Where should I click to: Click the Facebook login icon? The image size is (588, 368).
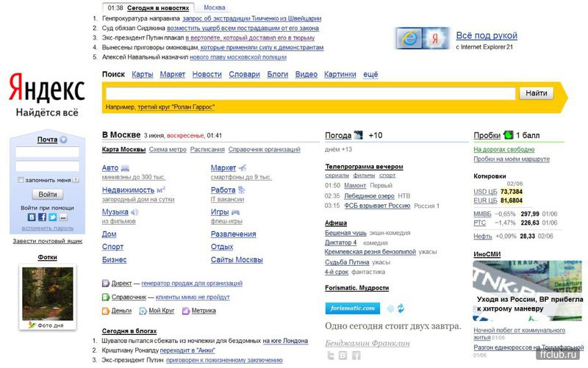point(43,217)
